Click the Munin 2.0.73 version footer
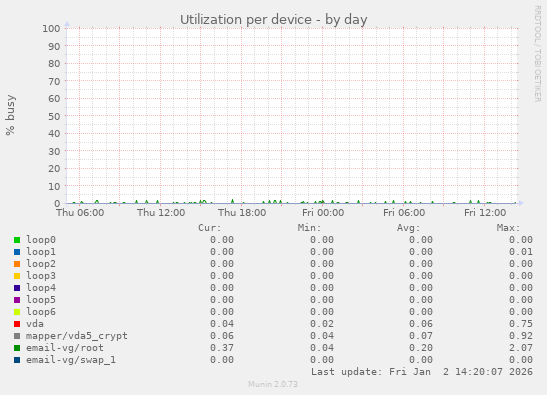Viewport: 547px width, 395px height. 273,384
